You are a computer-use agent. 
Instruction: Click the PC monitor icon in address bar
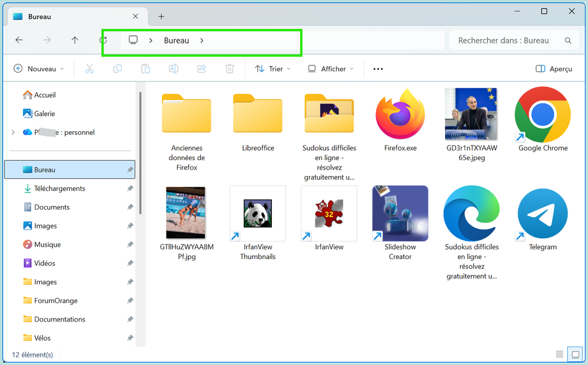[x=133, y=40]
